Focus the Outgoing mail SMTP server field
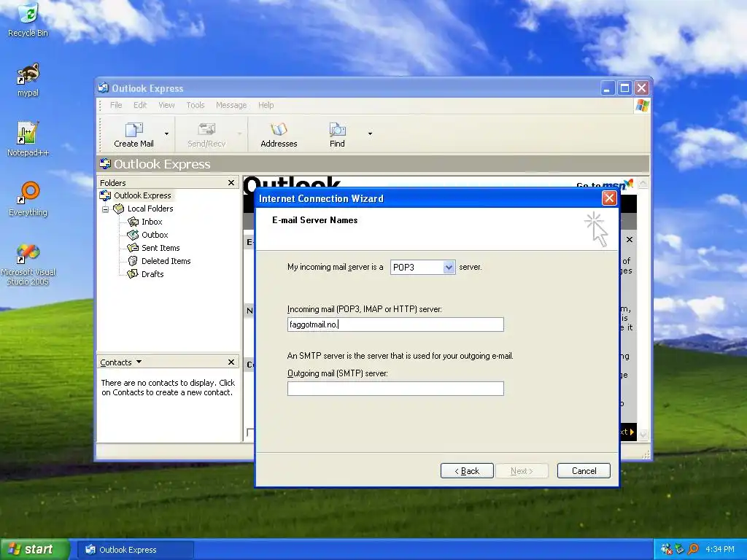 [x=395, y=389]
